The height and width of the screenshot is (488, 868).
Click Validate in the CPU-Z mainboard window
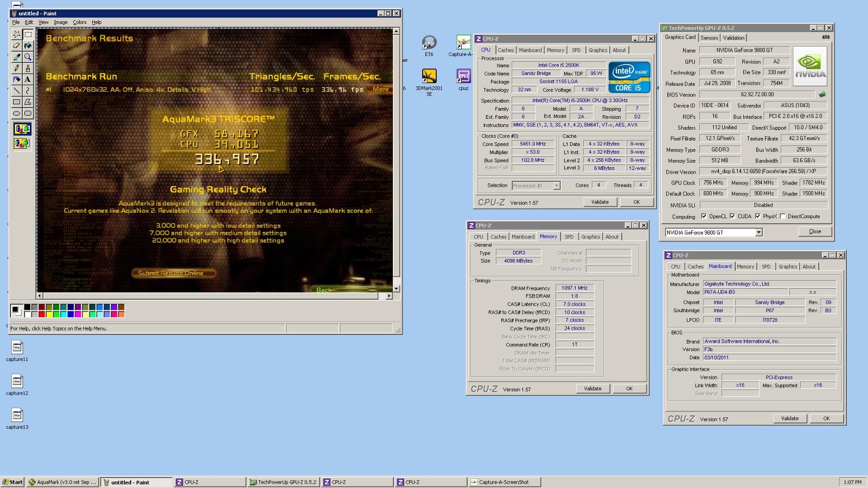coord(790,419)
